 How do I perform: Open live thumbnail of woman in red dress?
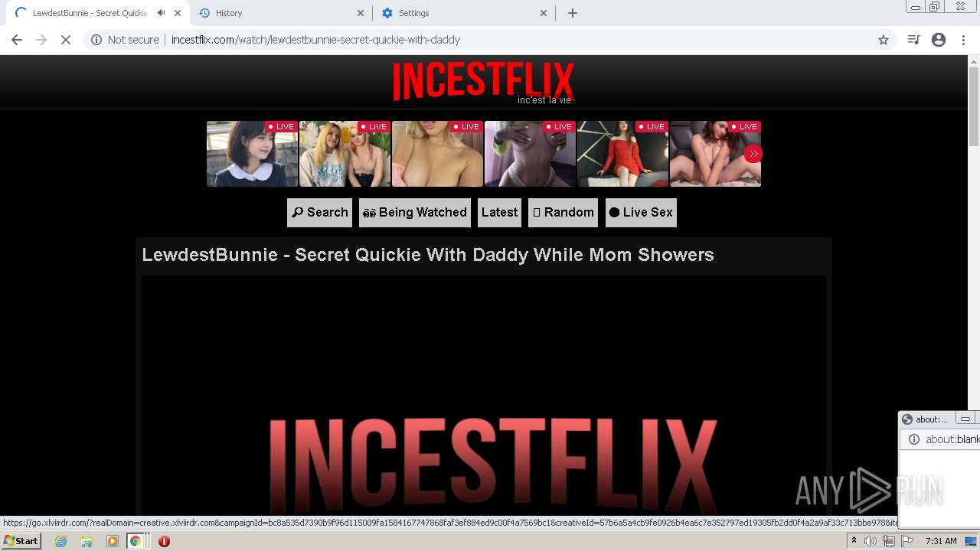(622, 154)
